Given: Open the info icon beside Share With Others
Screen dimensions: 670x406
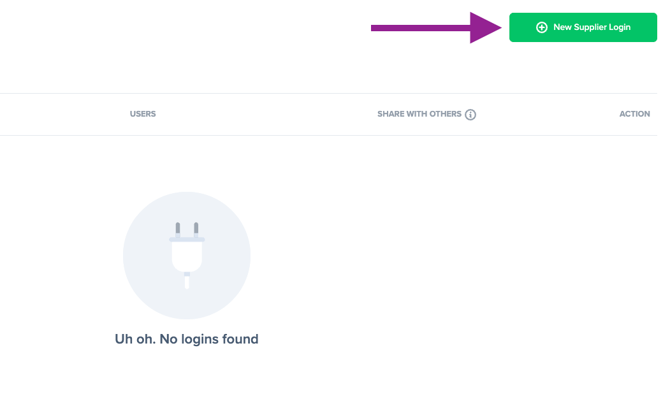Looking at the screenshot, I should pyautogui.click(x=470, y=115).
